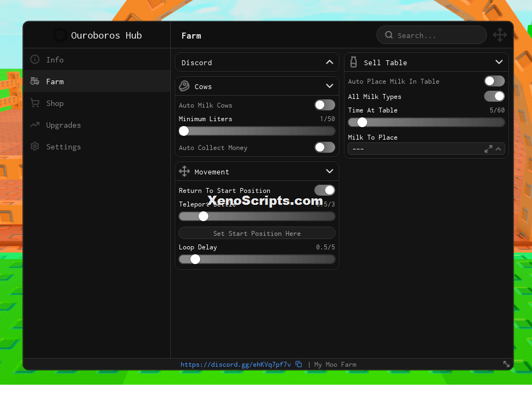Click the resize corner icon in the footer
This screenshot has height=401, width=532.
click(x=506, y=364)
